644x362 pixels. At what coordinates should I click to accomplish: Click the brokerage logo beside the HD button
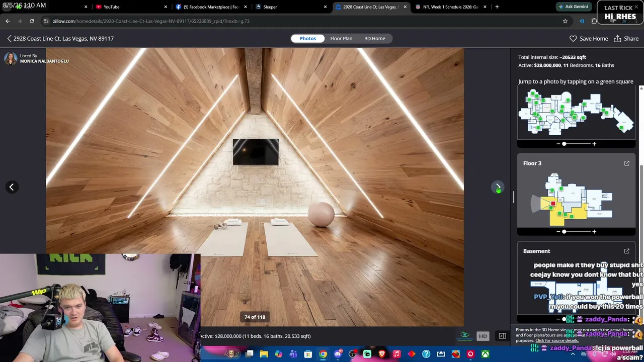tap(465, 336)
